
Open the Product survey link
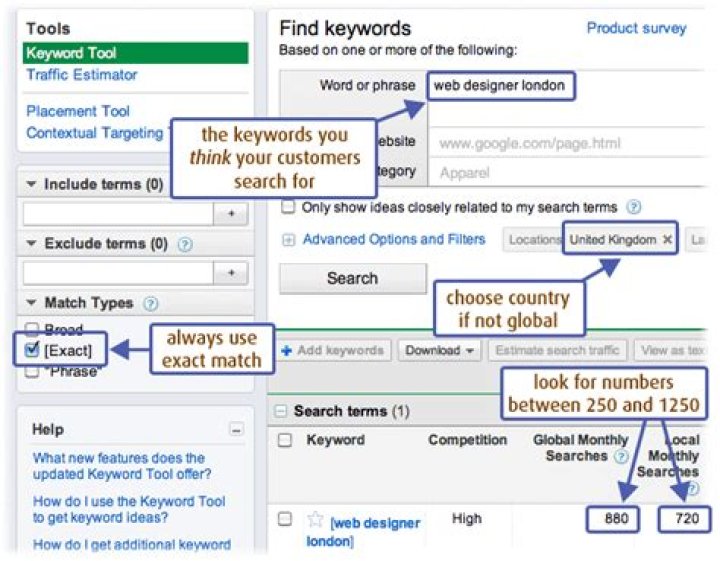636,28
